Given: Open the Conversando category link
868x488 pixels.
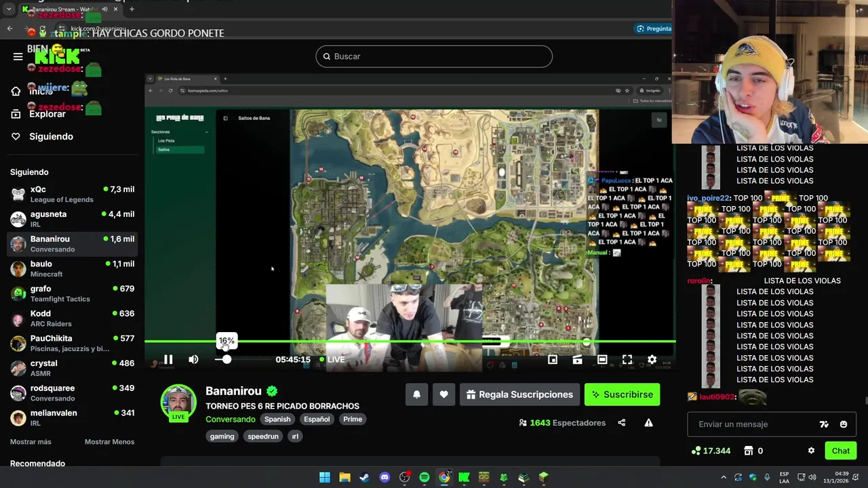Looking at the screenshot, I should [231, 419].
